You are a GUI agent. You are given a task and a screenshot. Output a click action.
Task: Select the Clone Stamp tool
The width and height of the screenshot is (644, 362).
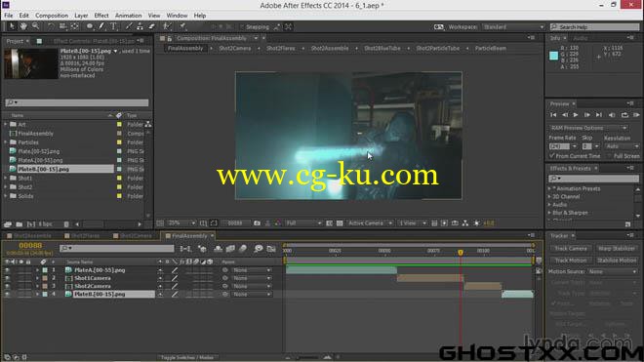point(141,26)
